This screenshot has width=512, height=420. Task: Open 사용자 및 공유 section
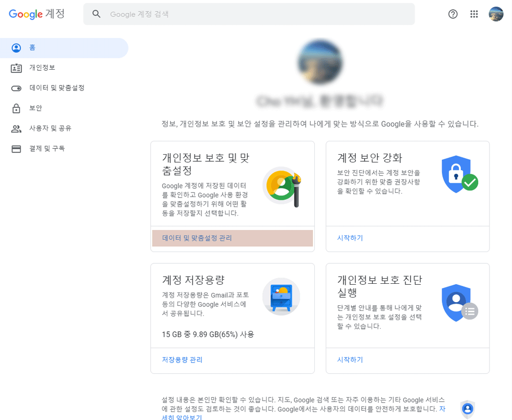[50, 129]
